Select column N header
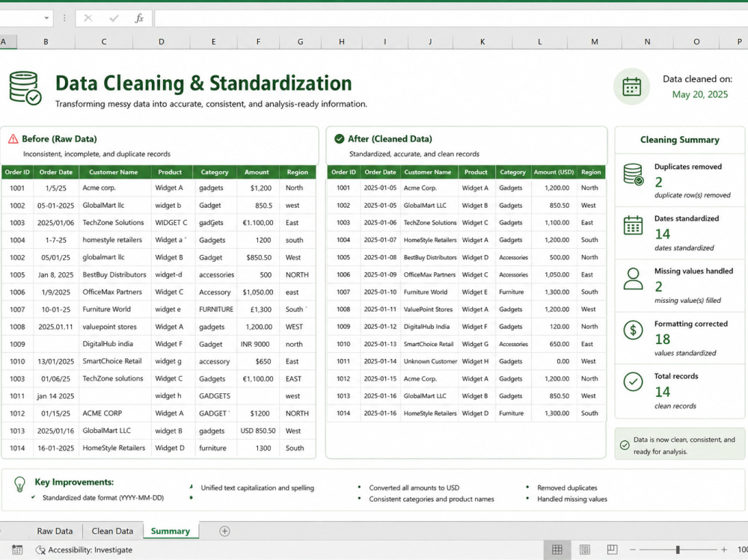748x560 pixels. click(647, 42)
